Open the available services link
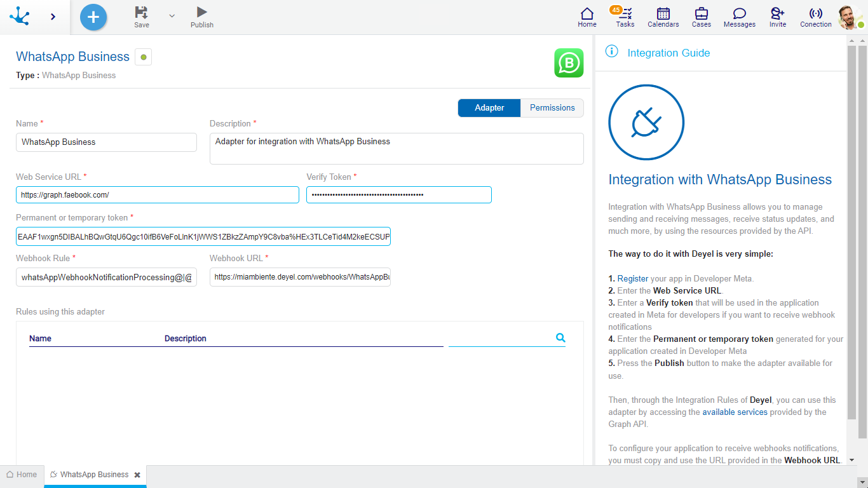Screen dimensions: 868x488 [735, 412]
